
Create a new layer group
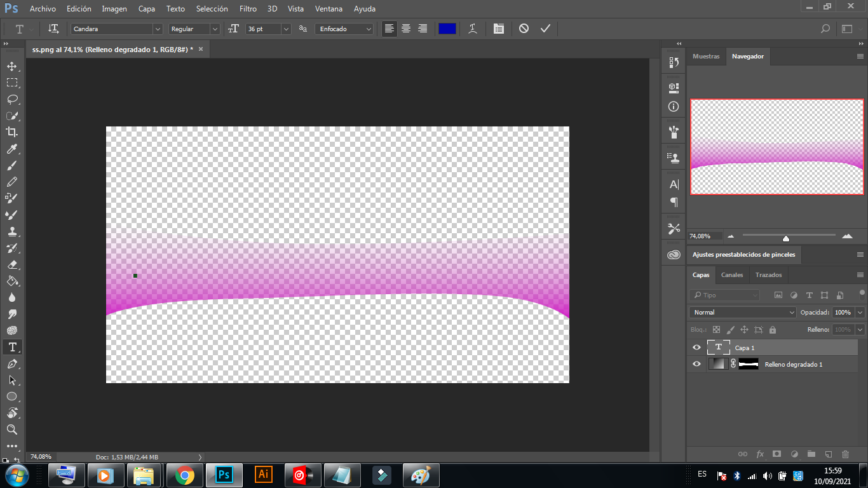tap(811, 454)
